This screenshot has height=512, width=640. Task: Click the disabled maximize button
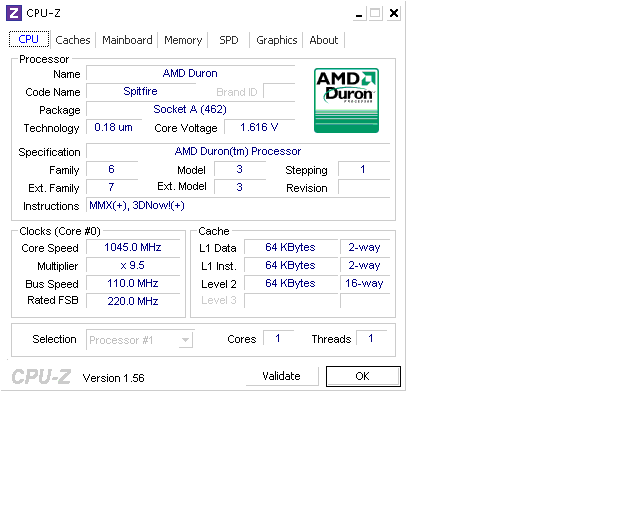pyautogui.click(x=376, y=13)
